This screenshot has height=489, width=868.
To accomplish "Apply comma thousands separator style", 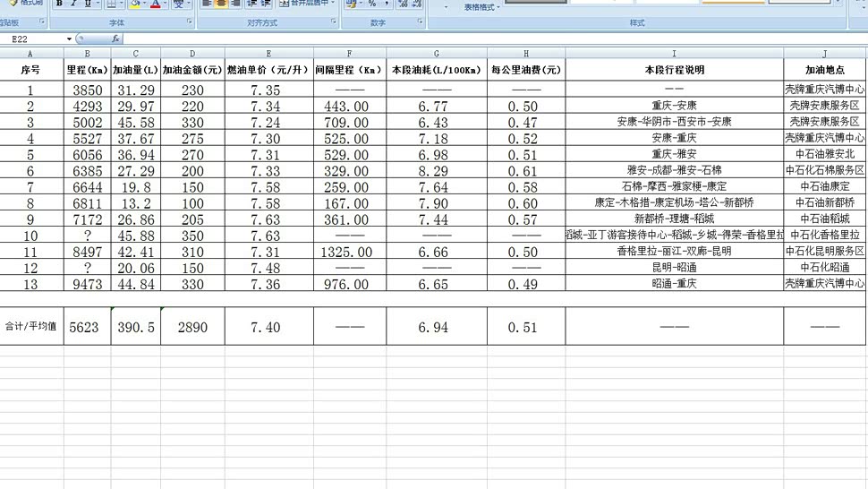I will (x=385, y=4).
